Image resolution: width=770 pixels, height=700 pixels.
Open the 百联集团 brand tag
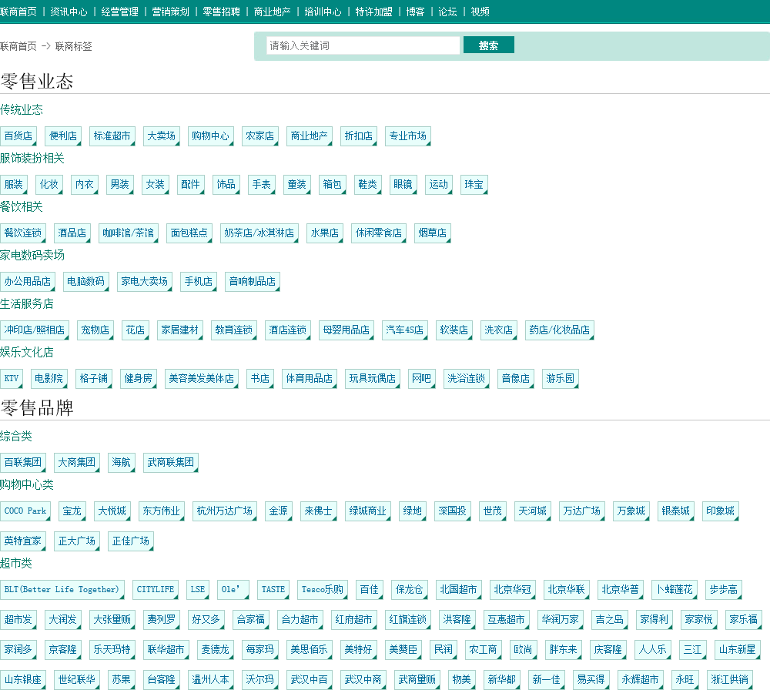[23, 463]
